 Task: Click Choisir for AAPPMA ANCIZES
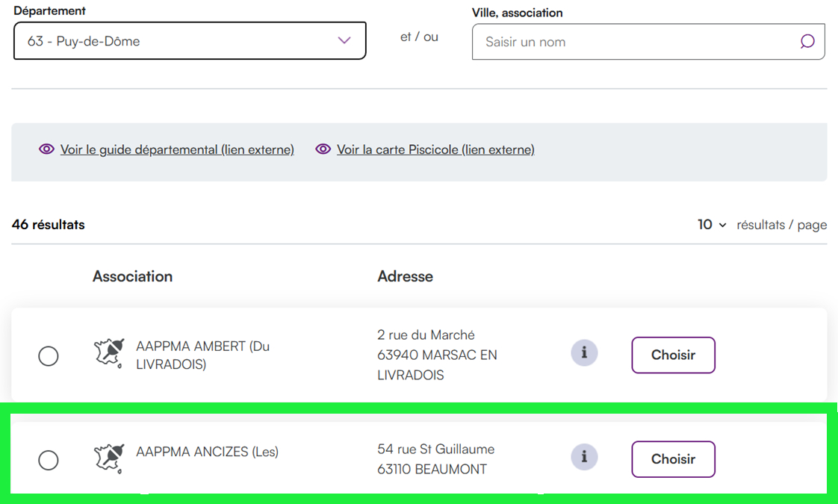click(673, 459)
